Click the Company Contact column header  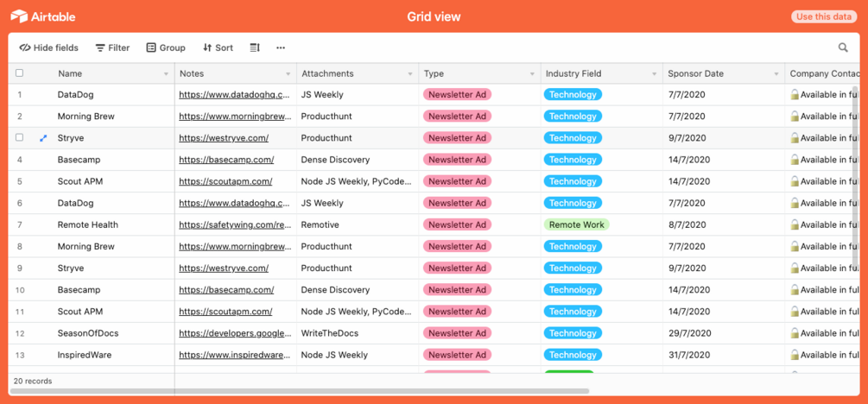[x=821, y=73]
